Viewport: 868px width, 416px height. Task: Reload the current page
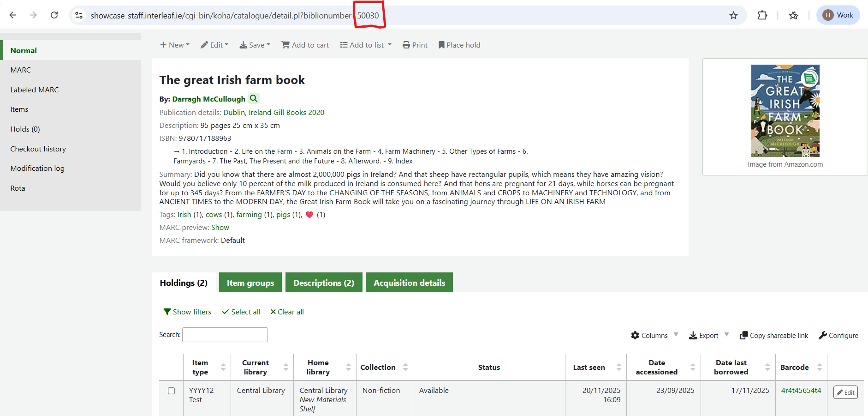click(54, 15)
